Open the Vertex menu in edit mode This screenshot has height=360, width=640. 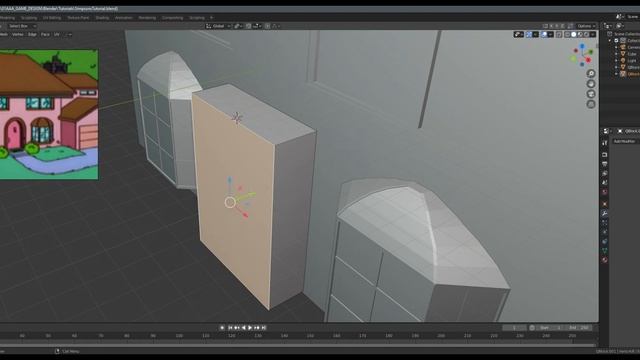[18, 35]
